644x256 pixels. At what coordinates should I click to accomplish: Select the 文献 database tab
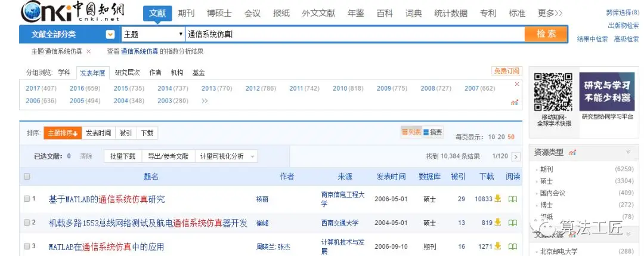(x=157, y=14)
